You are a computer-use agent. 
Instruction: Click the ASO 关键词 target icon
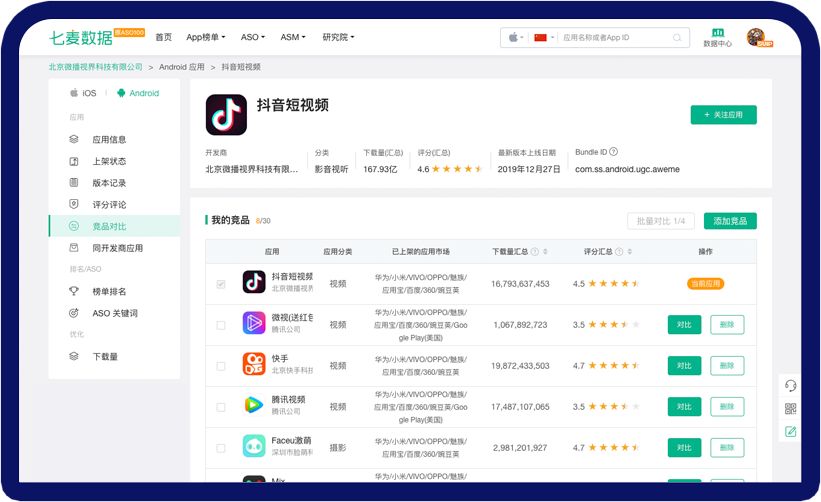coord(74,313)
